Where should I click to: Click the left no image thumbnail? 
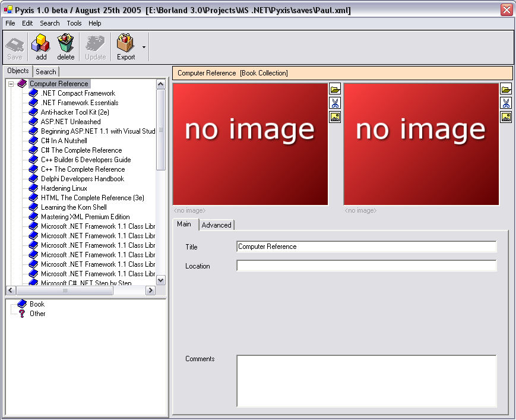tap(251, 144)
